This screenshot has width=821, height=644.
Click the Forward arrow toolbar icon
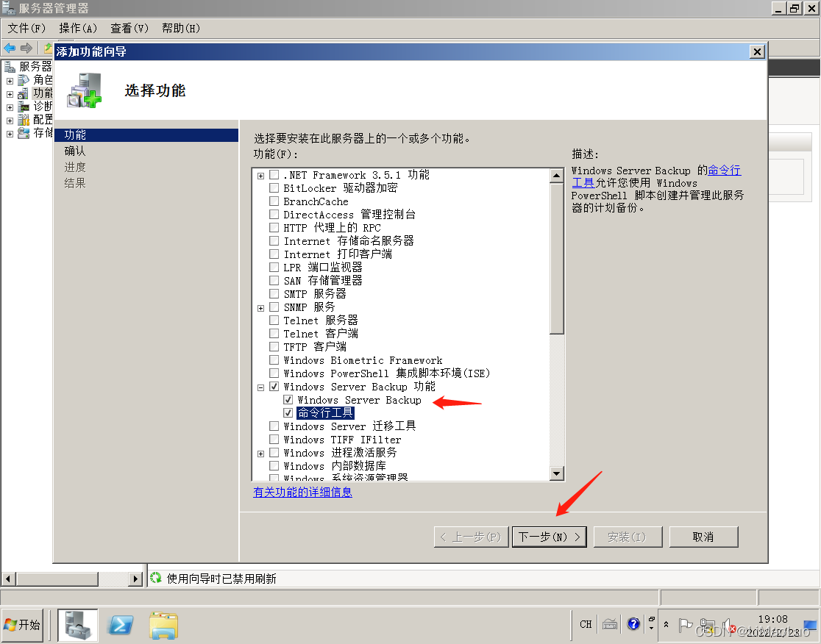26,48
